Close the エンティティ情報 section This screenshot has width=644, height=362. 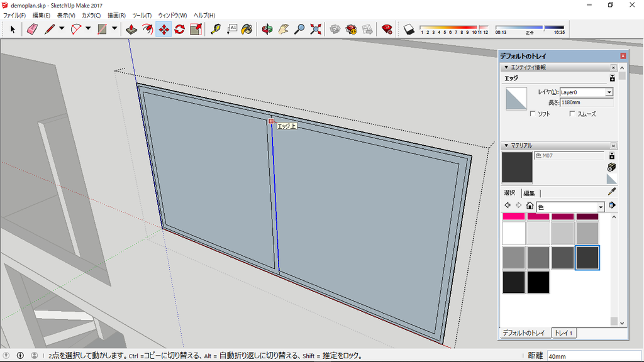[x=613, y=67]
